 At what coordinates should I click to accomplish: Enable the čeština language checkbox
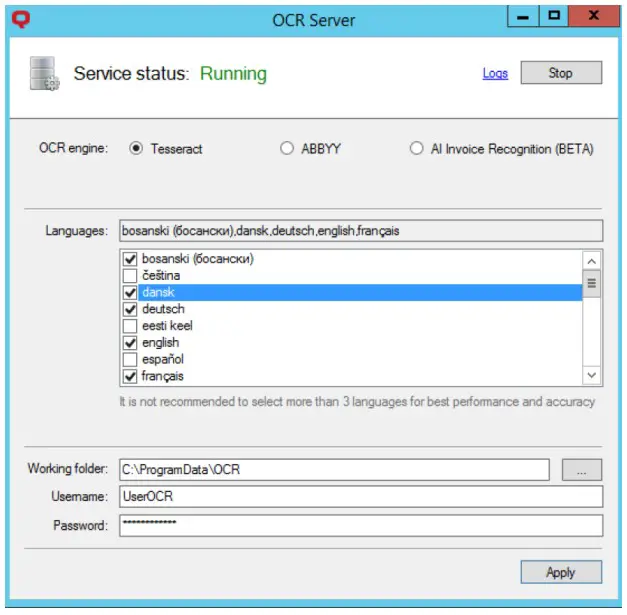pyautogui.click(x=130, y=276)
